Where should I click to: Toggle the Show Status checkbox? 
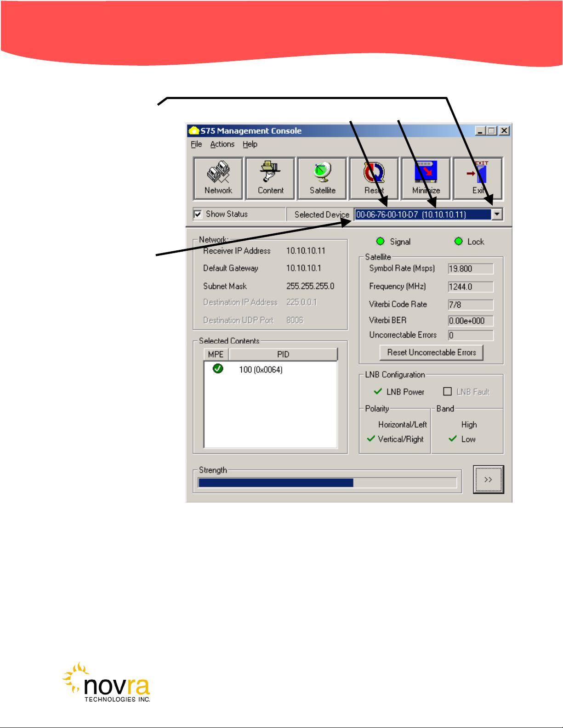click(x=198, y=214)
